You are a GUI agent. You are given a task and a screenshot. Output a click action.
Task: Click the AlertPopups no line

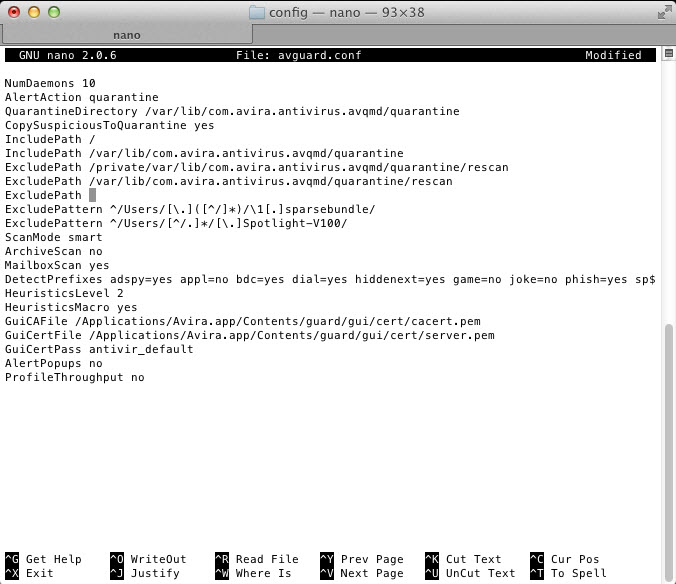[x=53, y=363]
